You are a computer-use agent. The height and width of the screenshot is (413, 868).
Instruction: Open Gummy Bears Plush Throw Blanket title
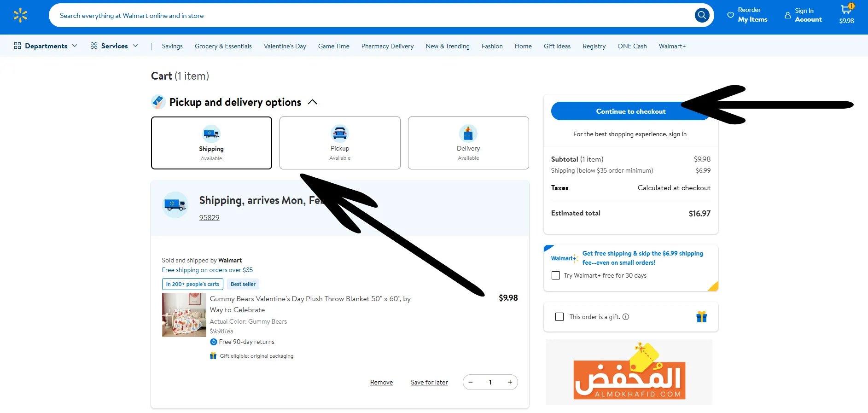tap(310, 304)
